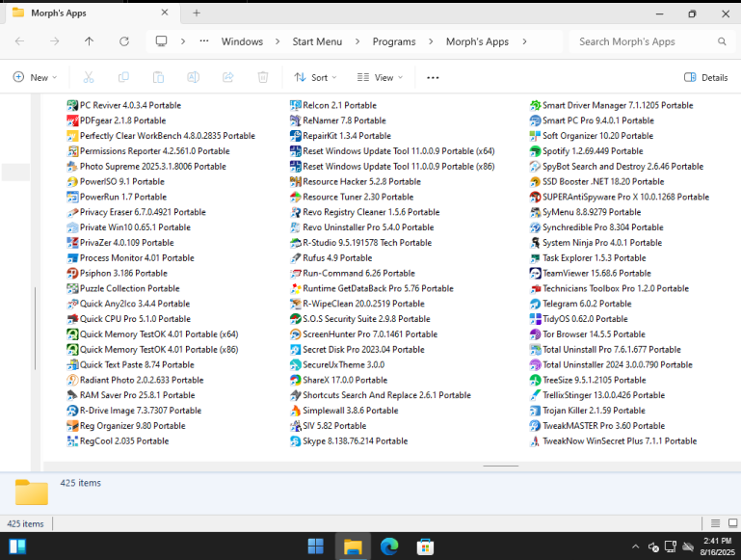Select Quick Memory TestOK 4.01 Portable (x64)
The height and width of the screenshot is (560, 741).
click(x=152, y=334)
